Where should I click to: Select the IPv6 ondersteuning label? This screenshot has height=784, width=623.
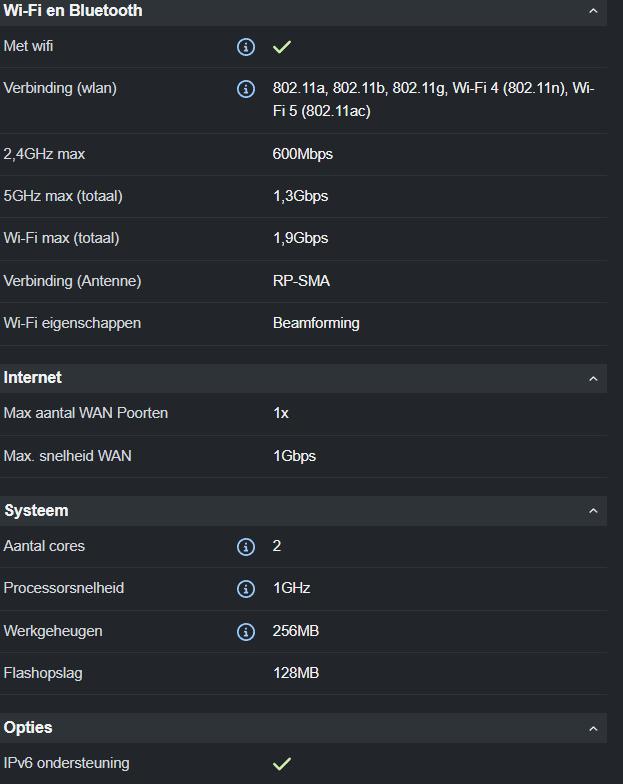66,763
